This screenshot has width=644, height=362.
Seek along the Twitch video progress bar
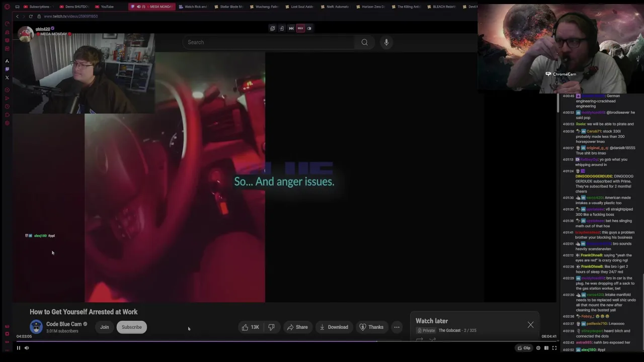(287, 341)
